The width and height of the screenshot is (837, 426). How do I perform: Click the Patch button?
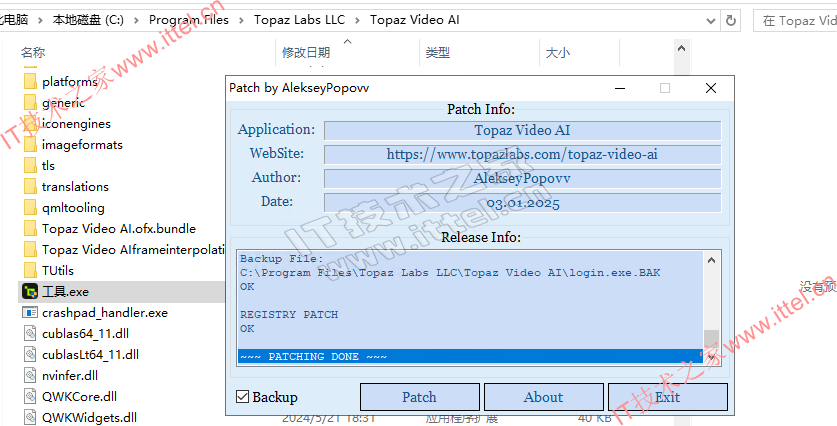[x=419, y=397]
